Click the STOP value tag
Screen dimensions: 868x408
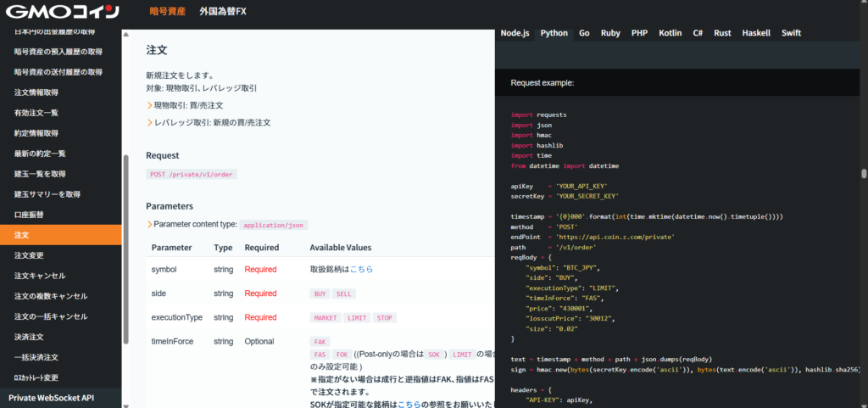(x=385, y=318)
